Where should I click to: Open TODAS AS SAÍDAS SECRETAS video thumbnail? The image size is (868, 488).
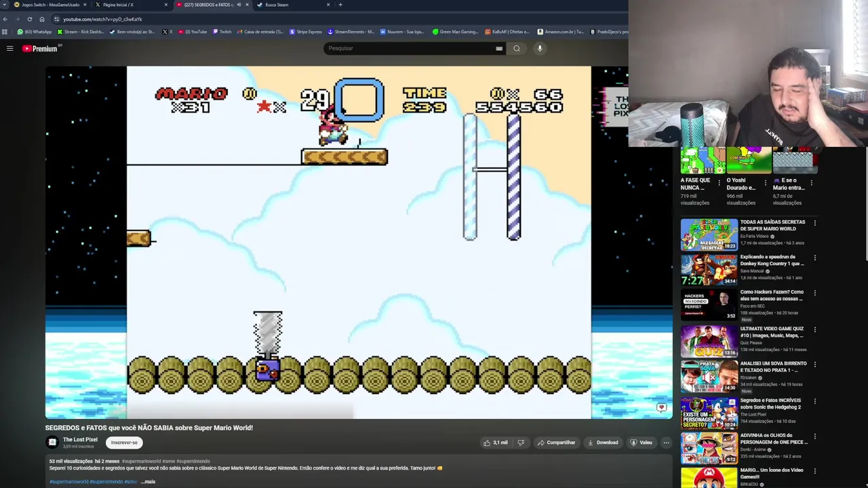tap(709, 235)
